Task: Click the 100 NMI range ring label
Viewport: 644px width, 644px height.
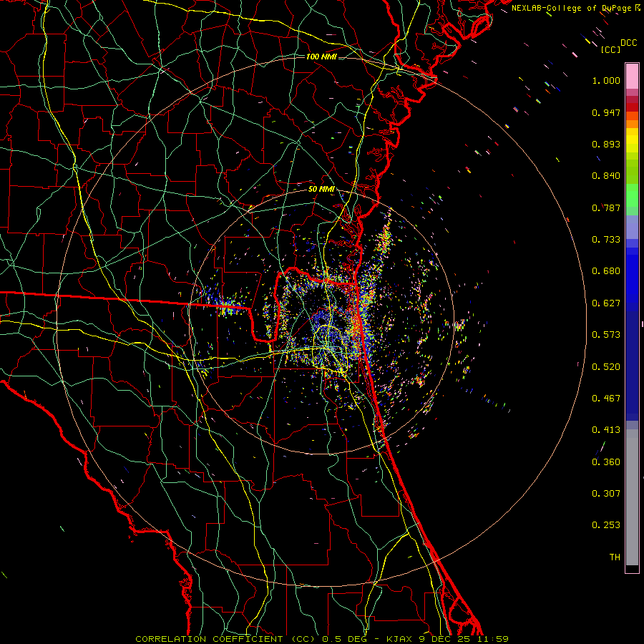Action: point(321,57)
